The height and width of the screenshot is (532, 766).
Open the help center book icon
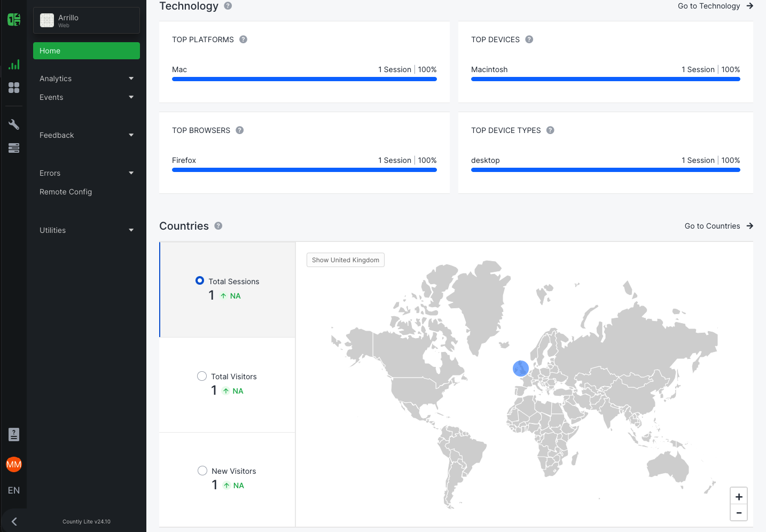(x=14, y=434)
